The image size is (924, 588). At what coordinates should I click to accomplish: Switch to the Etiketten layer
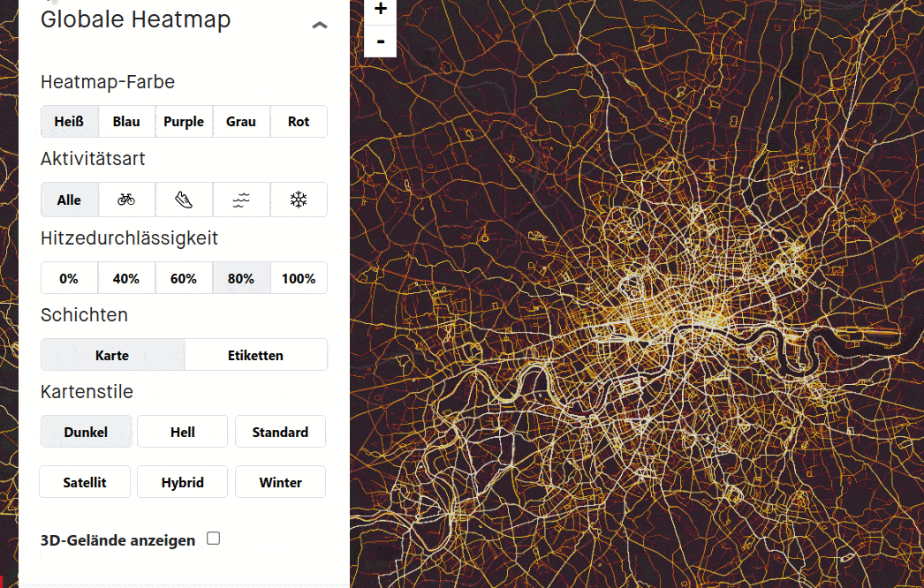[x=256, y=355]
